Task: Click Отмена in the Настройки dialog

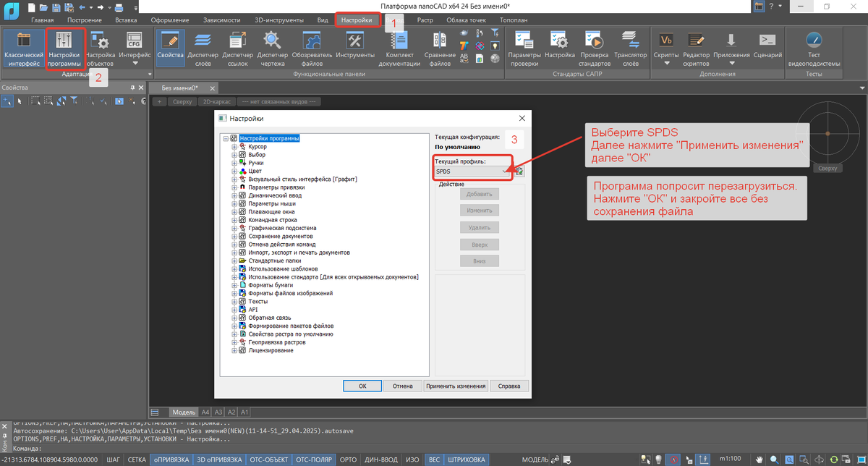Action: (402, 386)
